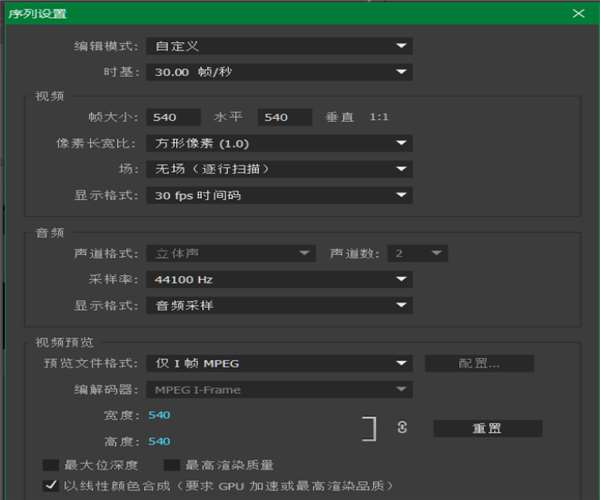The height and width of the screenshot is (500, 600).
Task: Close the 序列设置 dialog
Action: [578, 14]
